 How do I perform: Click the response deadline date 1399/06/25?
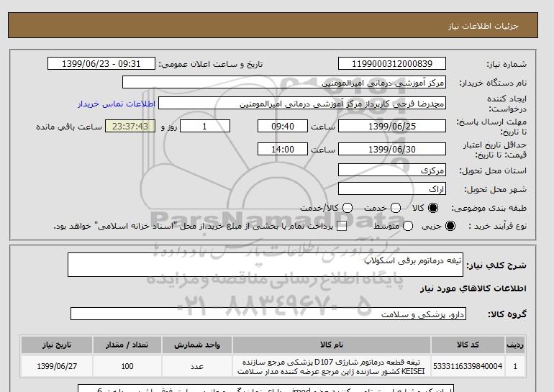[392, 126]
